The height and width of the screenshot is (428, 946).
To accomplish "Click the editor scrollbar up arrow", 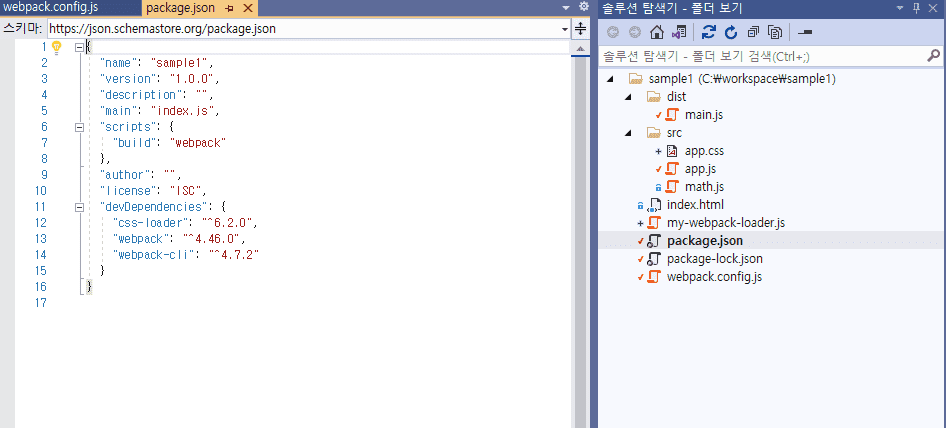I will 580,48.
